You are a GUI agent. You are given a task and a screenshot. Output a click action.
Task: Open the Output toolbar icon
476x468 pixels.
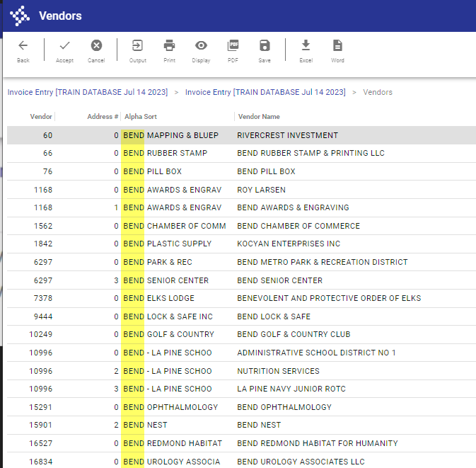pyautogui.click(x=137, y=45)
